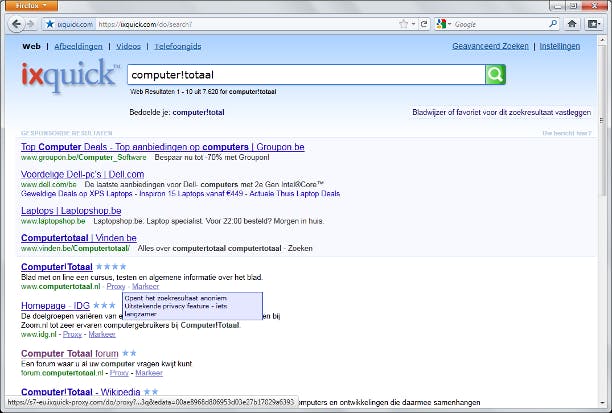Image resolution: width=612 pixels, height=413 pixels.
Task: Open the Computer!Totaal result title
Action: pos(57,267)
